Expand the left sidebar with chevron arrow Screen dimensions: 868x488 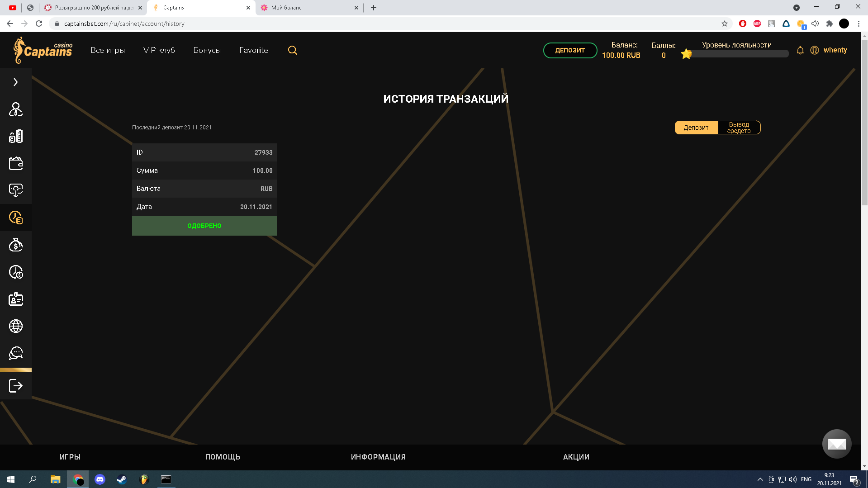pyautogui.click(x=15, y=82)
